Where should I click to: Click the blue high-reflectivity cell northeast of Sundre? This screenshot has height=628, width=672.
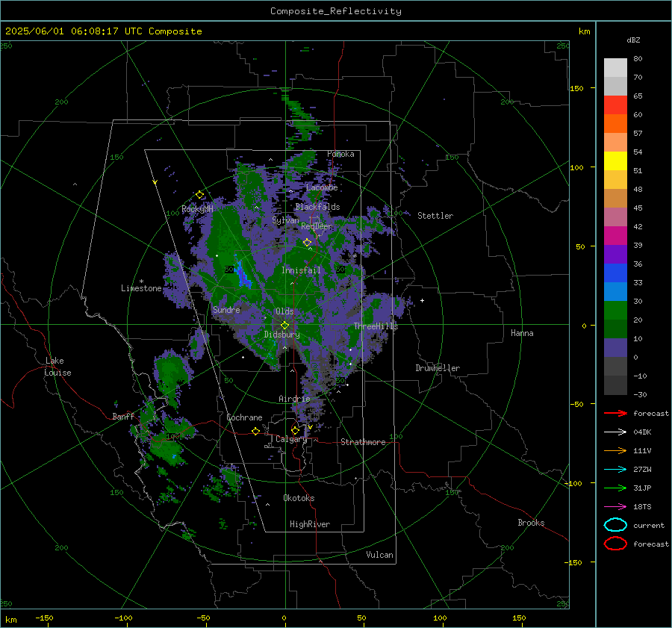[243, 274]
